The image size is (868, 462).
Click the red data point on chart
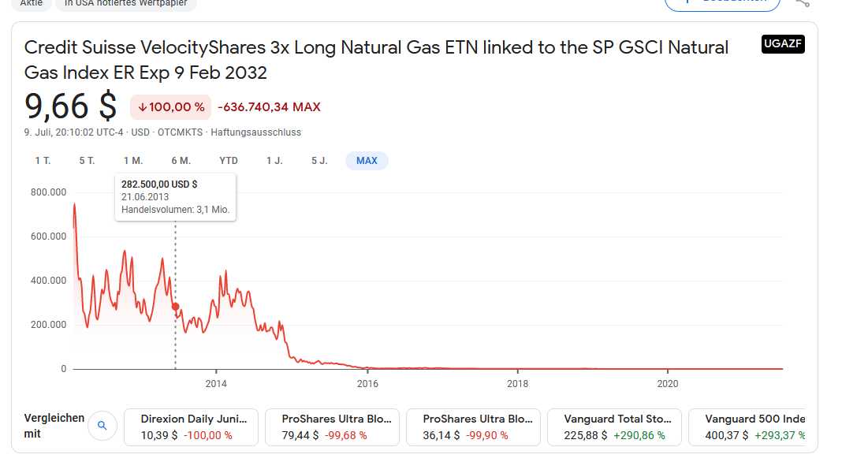pyautogui.click(x=176, y=307)
